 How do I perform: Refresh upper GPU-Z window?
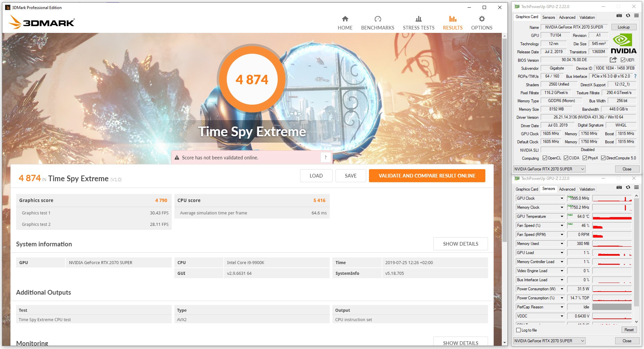pos(628,16)
